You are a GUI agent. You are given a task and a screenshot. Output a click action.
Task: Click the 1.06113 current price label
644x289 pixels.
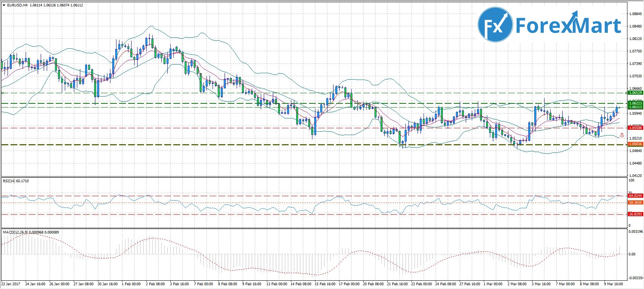(x=635, y=107)
